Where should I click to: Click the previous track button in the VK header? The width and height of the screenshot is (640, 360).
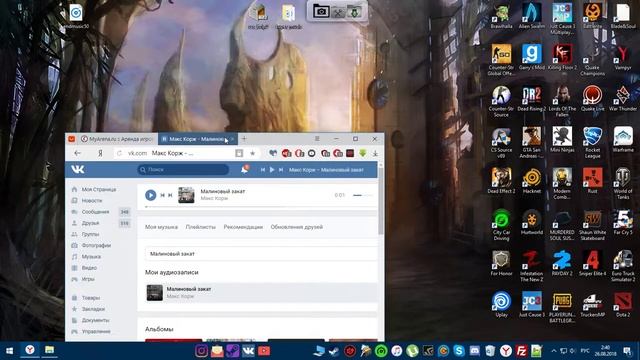tap(263, 169)
